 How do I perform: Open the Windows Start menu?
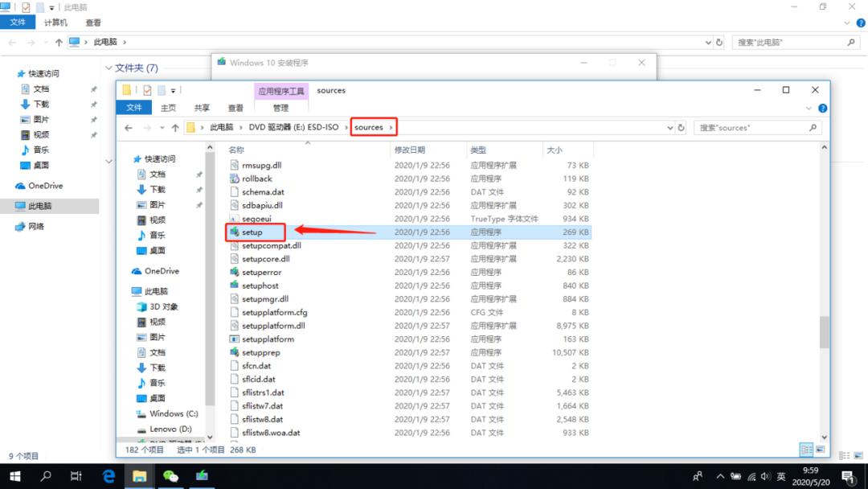16,475
